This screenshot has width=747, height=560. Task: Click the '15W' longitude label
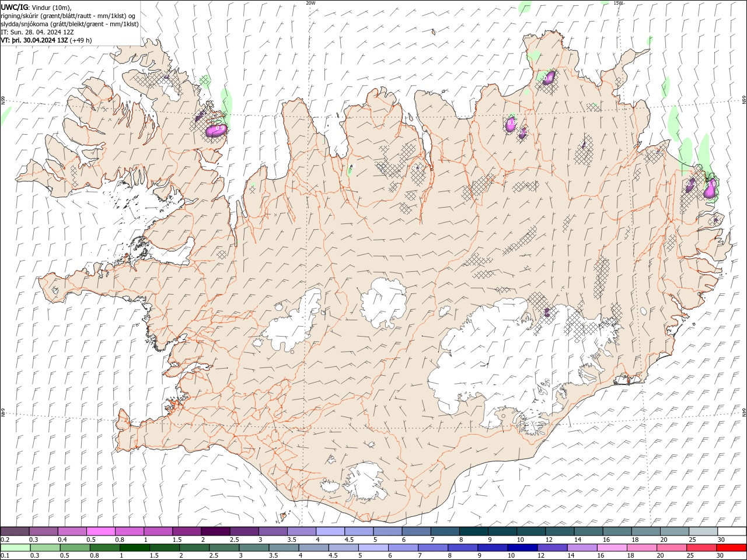(619, 3)
